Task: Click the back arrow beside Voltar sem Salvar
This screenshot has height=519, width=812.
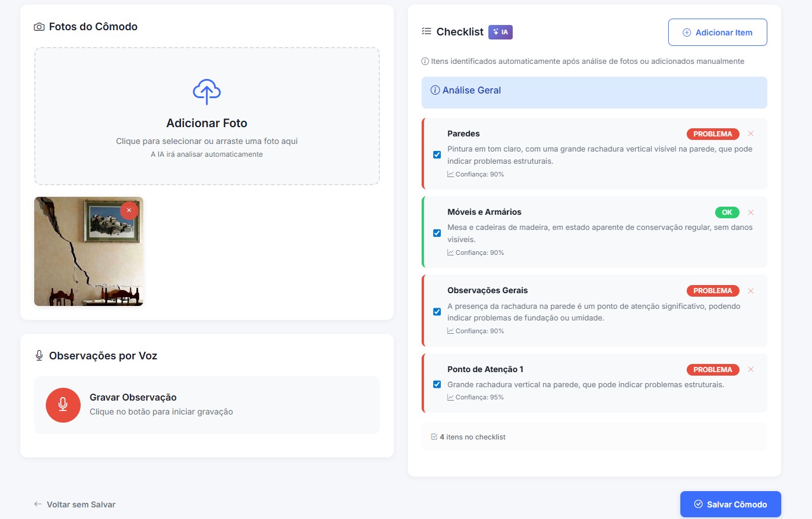Action: [x=38, y=504]
